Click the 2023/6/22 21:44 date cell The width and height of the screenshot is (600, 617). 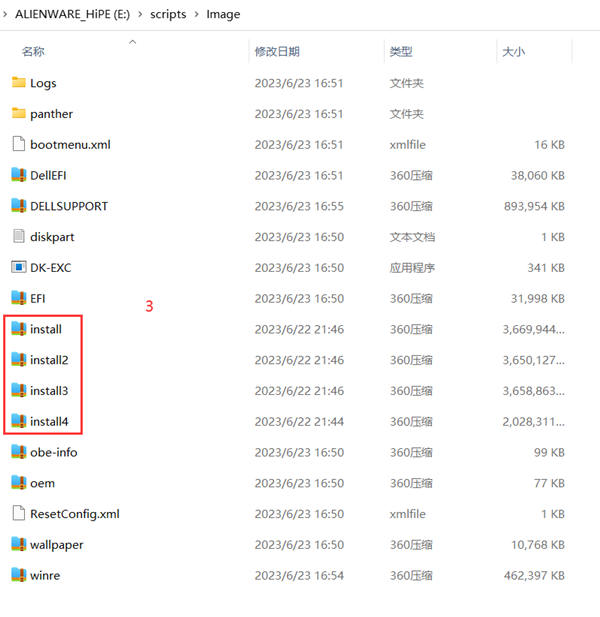coord(299,421)
